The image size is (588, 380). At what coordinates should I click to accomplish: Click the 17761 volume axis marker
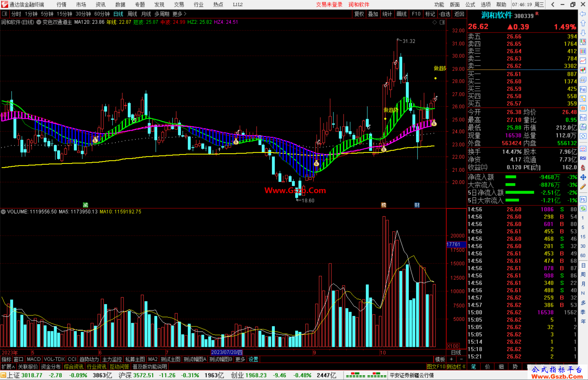[456, 244]
